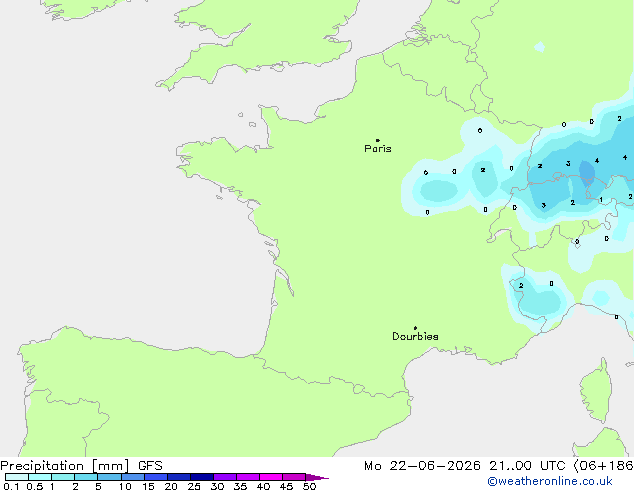Screen dimensions: 634x490
Task: Click the 20–25 mm legend swatch
Action: pos(179,477)
